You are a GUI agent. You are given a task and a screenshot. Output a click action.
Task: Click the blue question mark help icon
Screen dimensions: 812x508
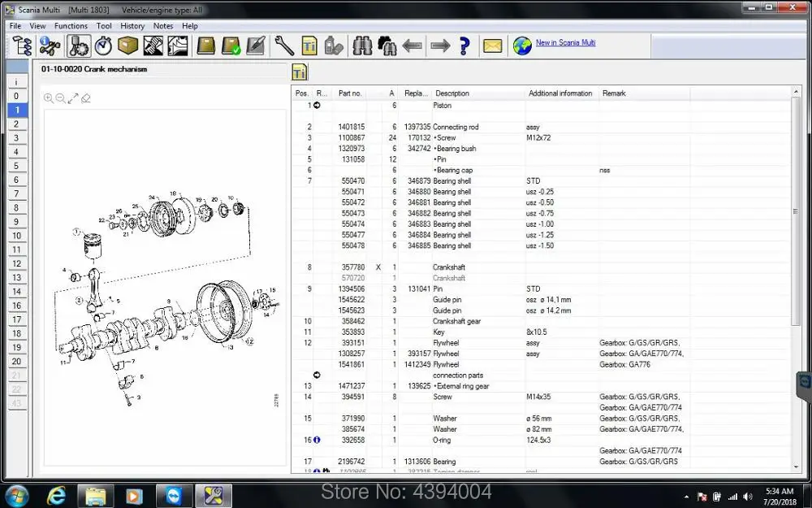point(464,46)
